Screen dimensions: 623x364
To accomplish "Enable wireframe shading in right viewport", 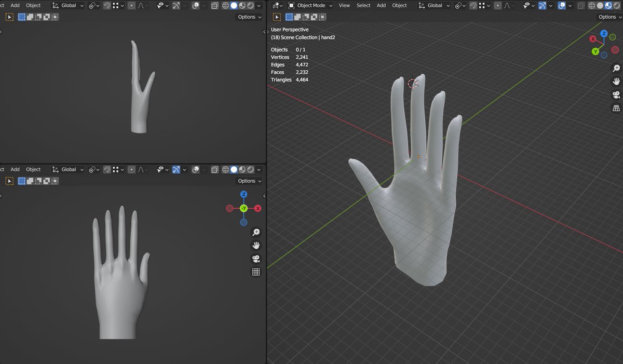I will [592, 5].
